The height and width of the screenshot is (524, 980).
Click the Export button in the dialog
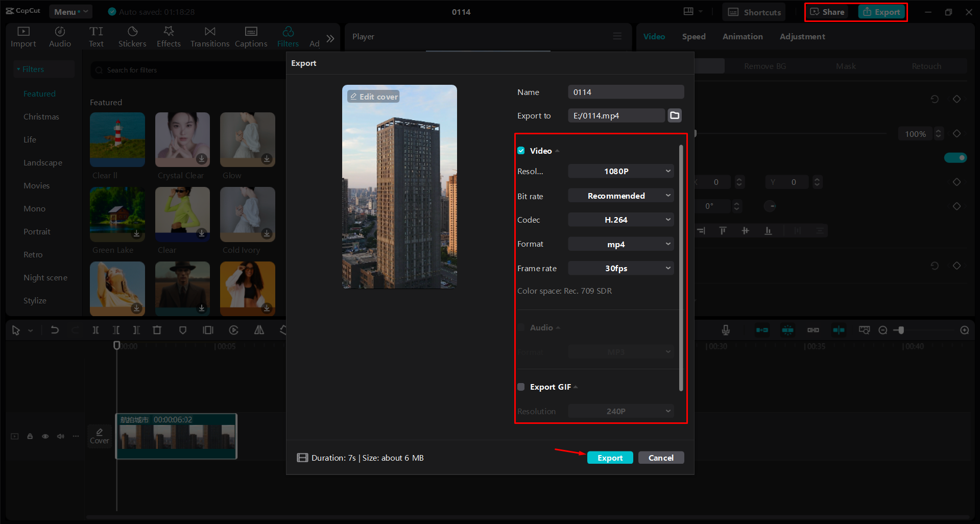pos(610,457)
